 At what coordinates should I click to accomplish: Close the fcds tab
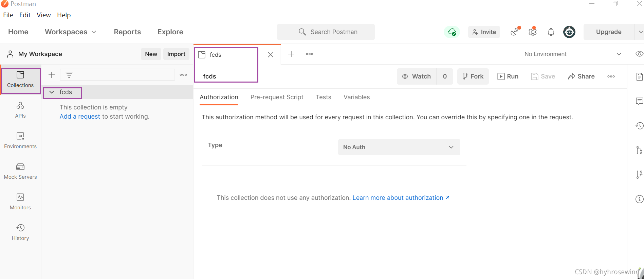click(271, 55)
